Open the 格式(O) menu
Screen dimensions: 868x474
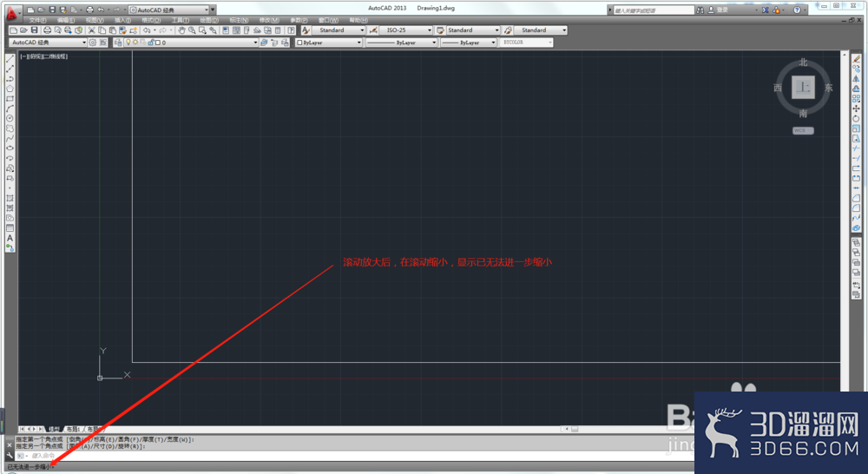click(x=151, y=21)
